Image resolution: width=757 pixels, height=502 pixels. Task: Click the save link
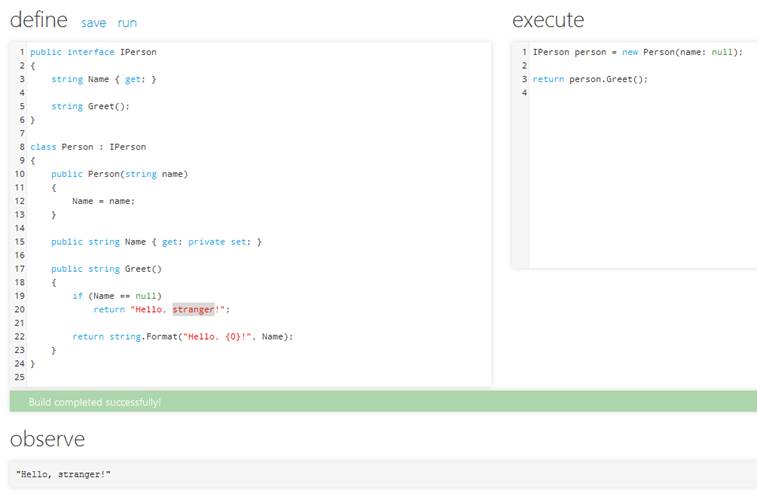pyautogui.click(x=93, y=23)
